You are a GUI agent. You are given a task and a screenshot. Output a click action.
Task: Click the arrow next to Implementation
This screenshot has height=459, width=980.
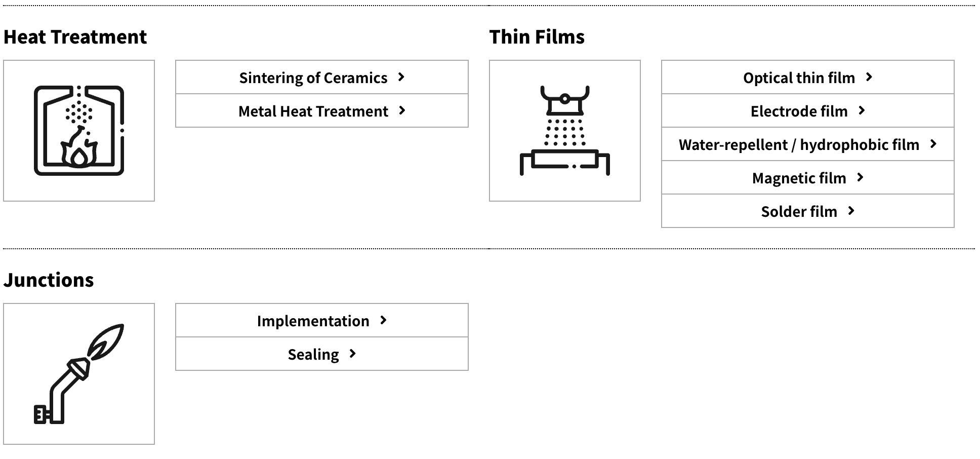coord(384,320)
